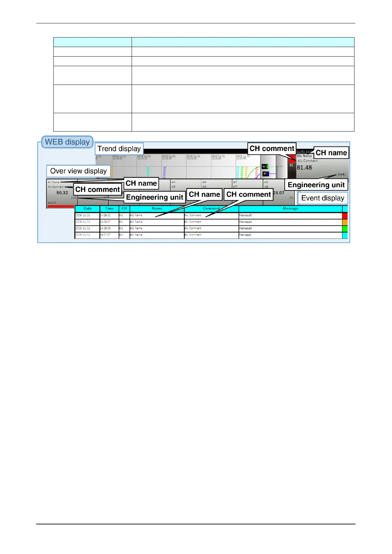Select the Message2 cell
The width and height of the screenshot is (392, 554).
pos(290,235)
